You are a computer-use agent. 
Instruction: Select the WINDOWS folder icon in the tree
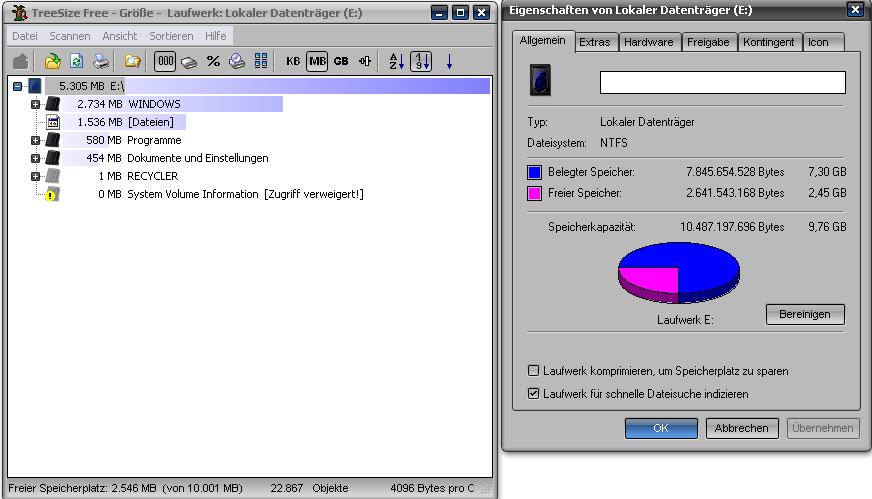click(x=53, y=103)
